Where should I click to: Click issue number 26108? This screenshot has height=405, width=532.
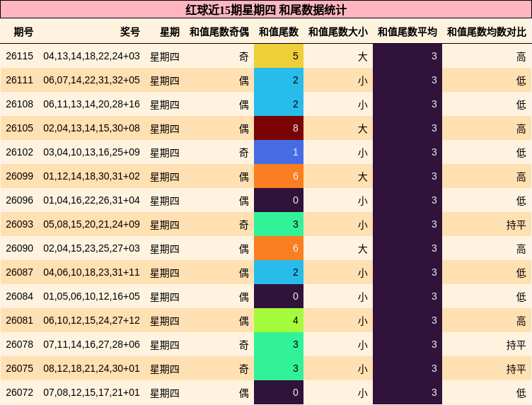(19, 104)
